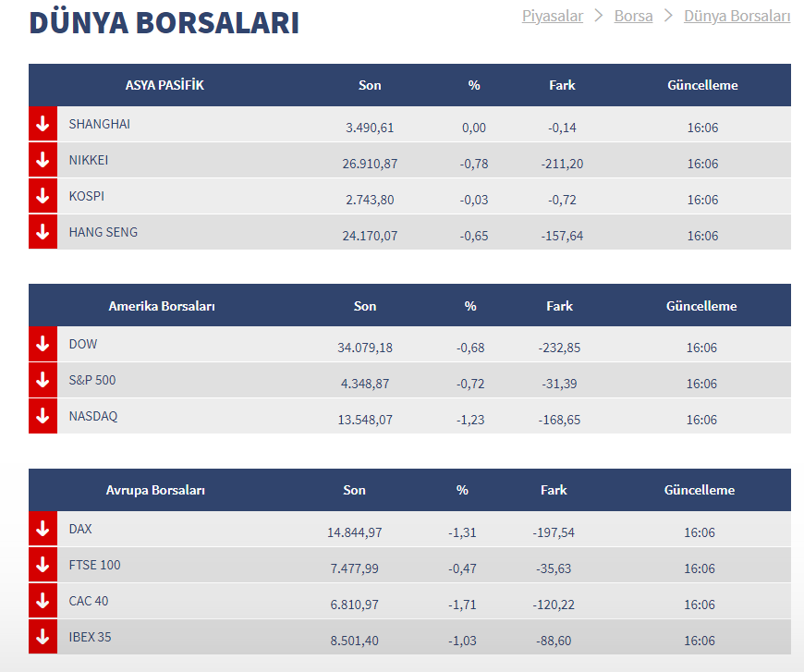The image size is (804, 672).
Task: Click the ASYA PASİFİK table header
Action: pyautogui.click(x=164, y=85)
